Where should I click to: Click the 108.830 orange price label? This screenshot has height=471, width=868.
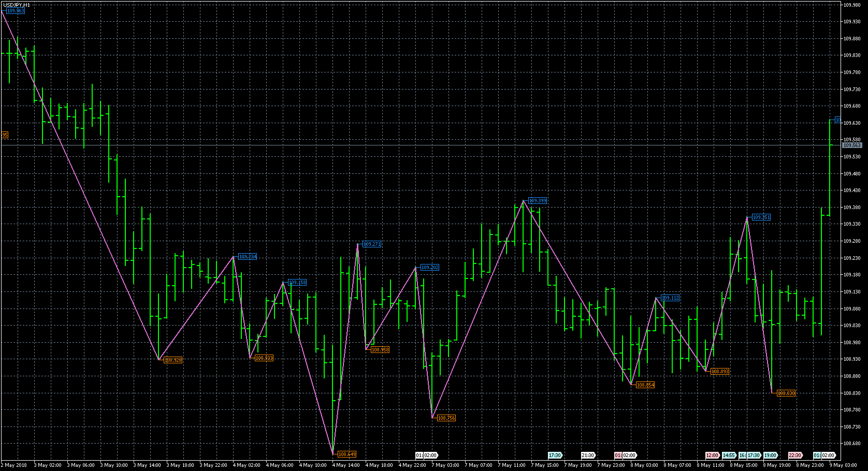[786, 393]
